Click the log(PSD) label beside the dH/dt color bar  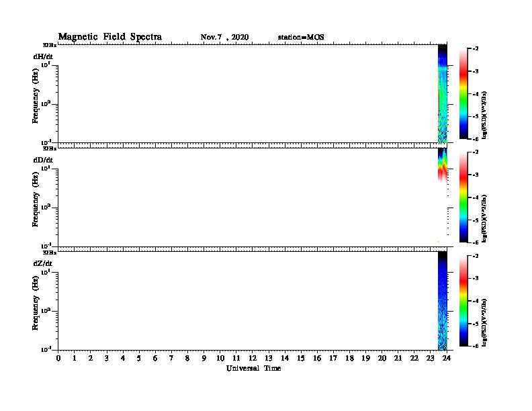tap(485, 115)
